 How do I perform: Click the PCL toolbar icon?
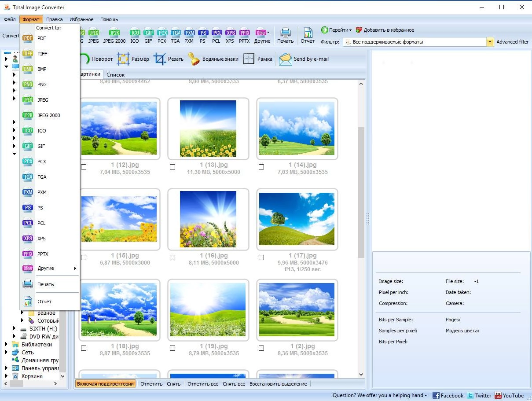click(216, 36)
